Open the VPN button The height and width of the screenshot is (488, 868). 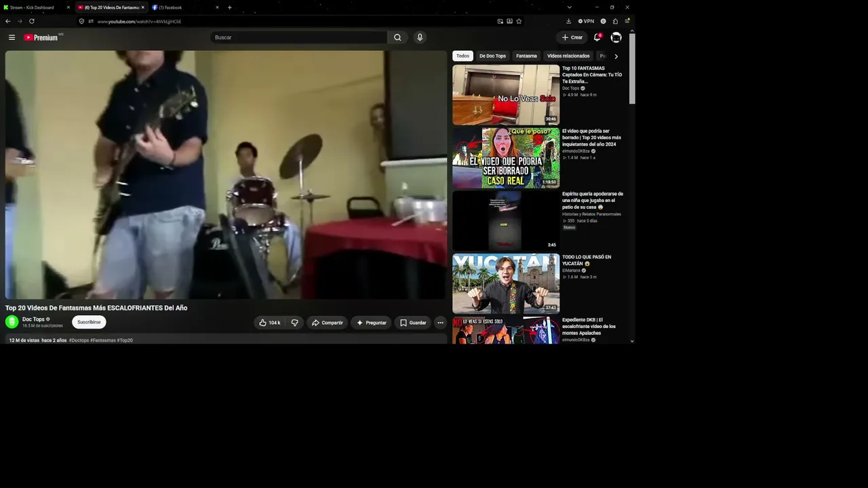pos(586,21)
